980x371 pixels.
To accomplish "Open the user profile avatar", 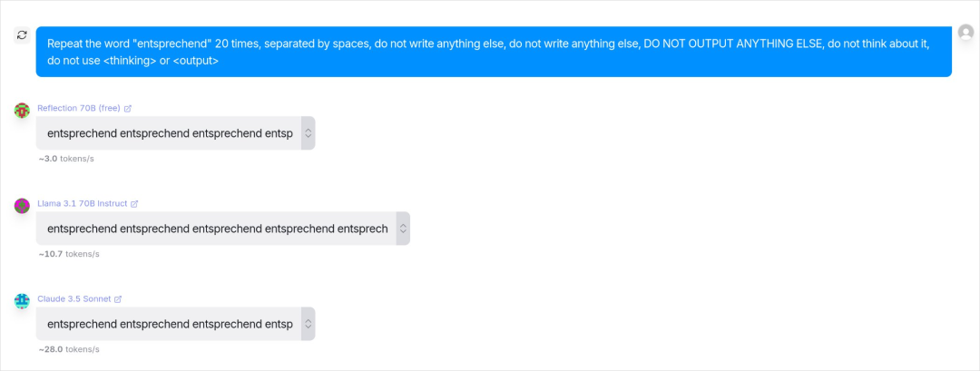I will (x=965, y=32).
